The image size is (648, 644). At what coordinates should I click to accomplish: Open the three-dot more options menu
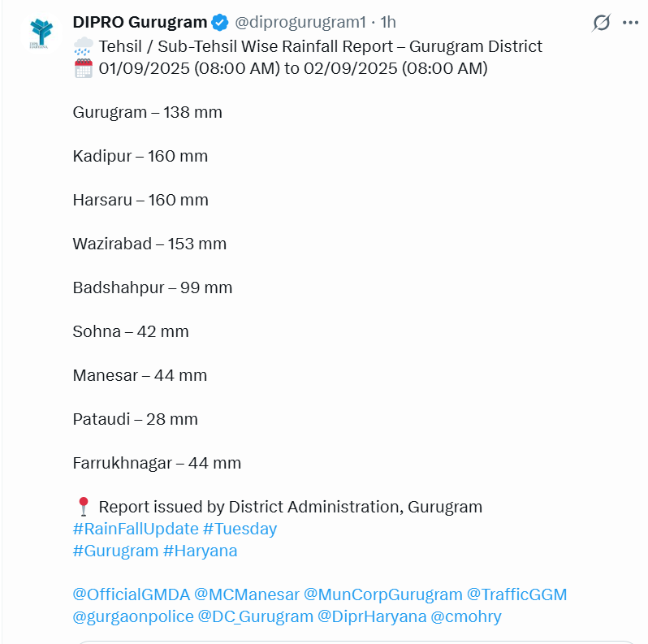(x=631, y=23)
